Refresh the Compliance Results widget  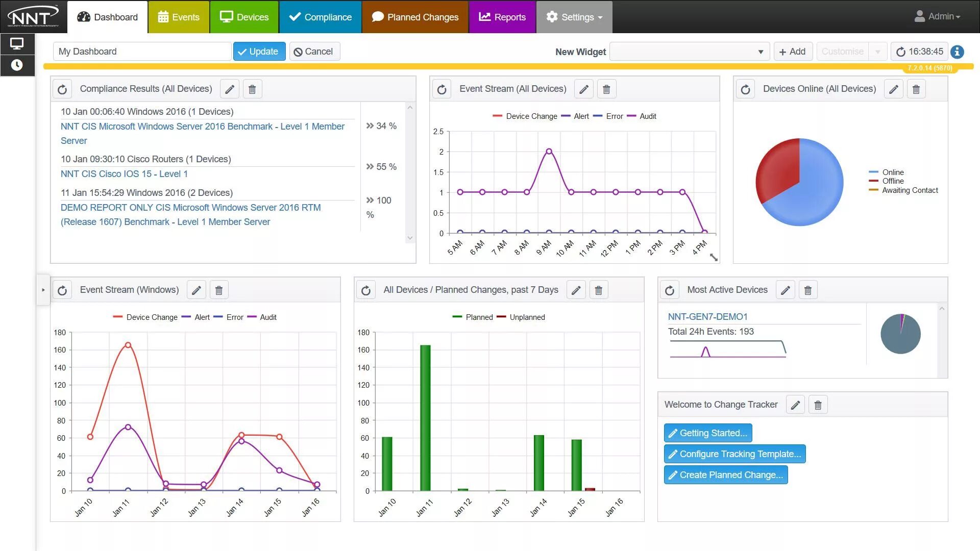point(62,89)
